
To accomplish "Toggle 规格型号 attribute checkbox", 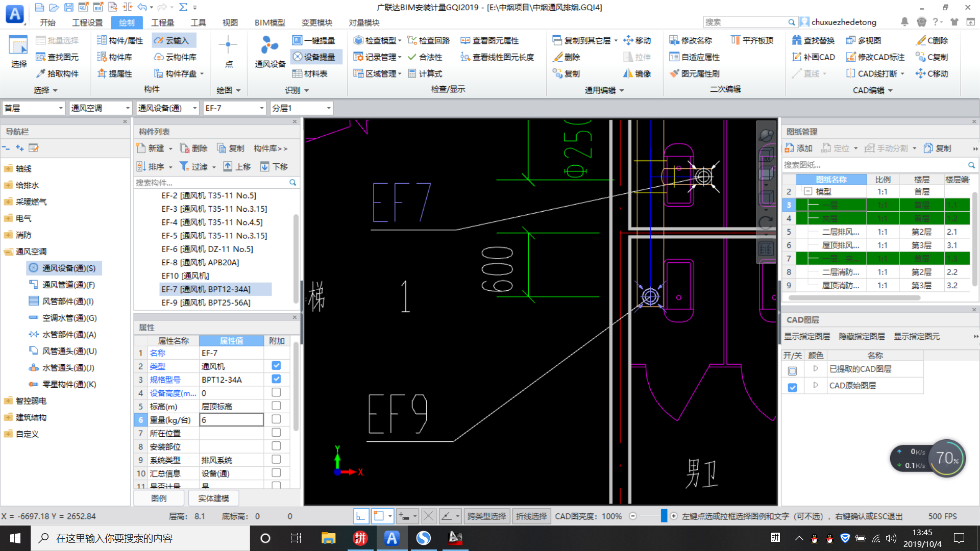I will (x=276, y=379).
